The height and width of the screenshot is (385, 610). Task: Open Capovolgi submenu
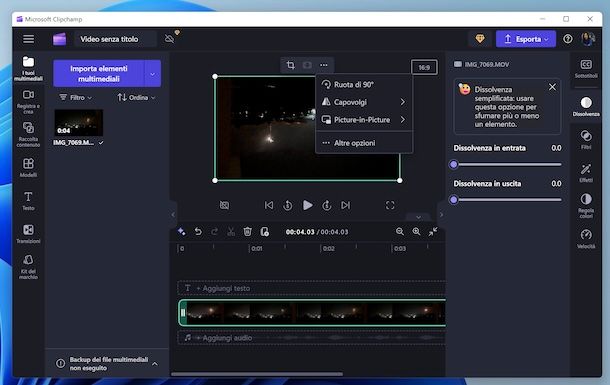tap(364, 102)
